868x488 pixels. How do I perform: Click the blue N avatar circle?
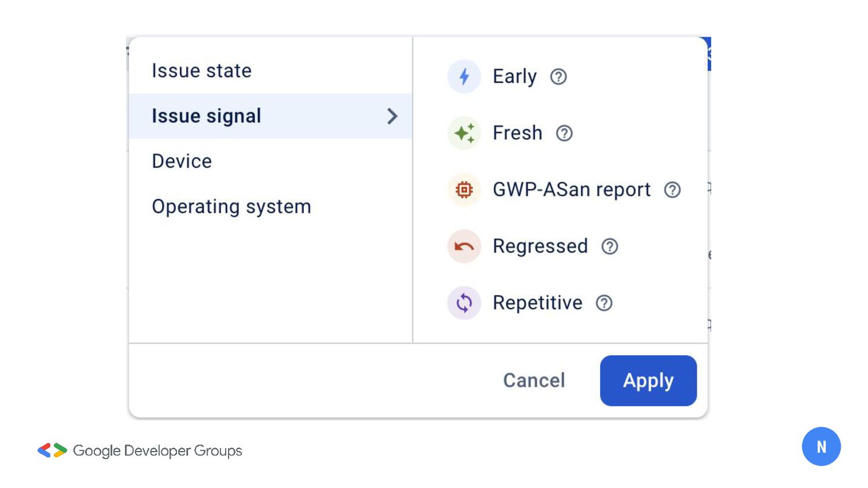(x=821, y=446)
